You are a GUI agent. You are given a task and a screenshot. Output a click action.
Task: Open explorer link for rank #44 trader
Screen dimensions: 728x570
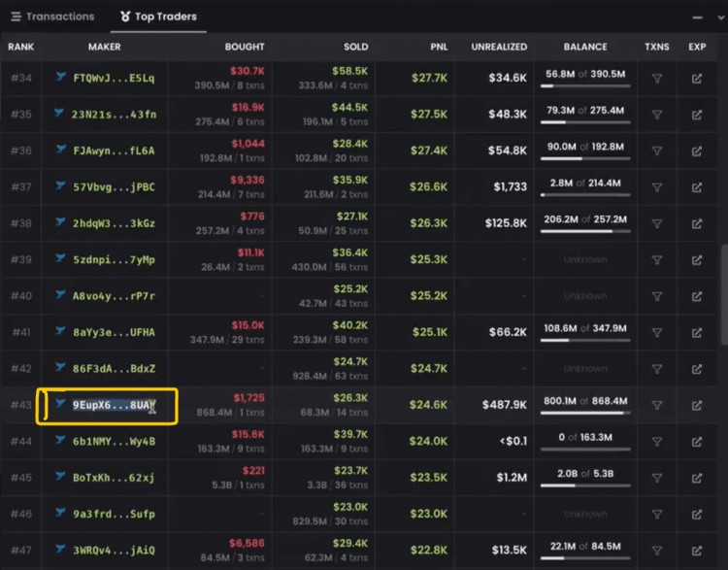click(697, 442)
